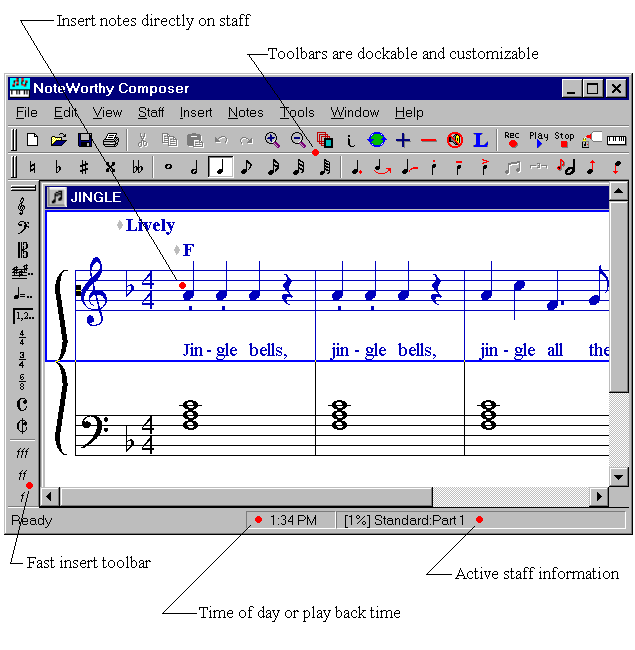Open the Edit menu
This screenshot has height=650, width=635.
click(65, 112)
